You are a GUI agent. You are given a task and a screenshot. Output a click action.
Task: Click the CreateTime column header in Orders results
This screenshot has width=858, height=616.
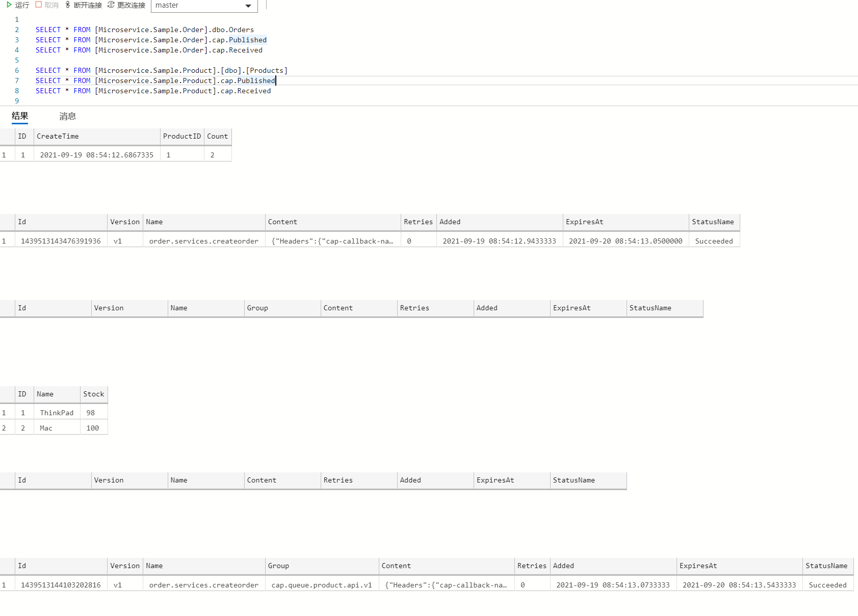58,137
